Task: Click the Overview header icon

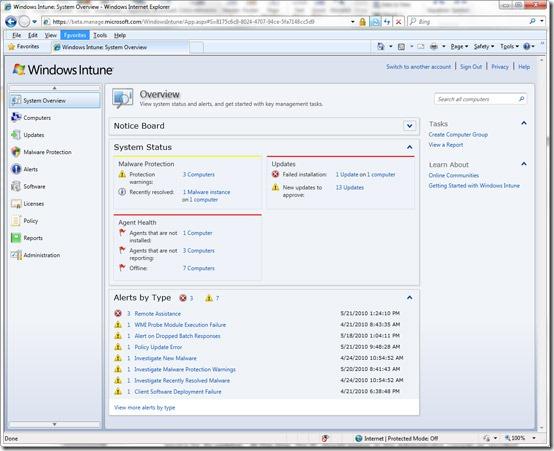Action: (x=123, y=98)
